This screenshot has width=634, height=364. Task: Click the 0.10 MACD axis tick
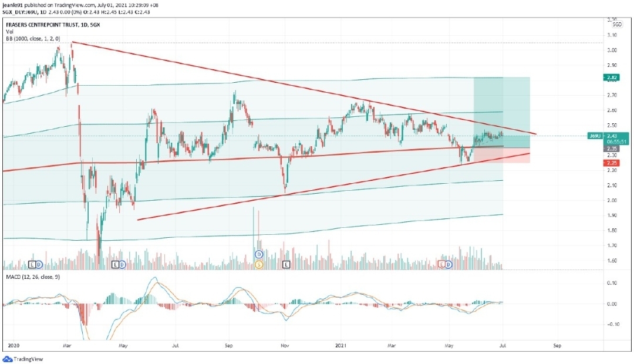coord(612,283)
